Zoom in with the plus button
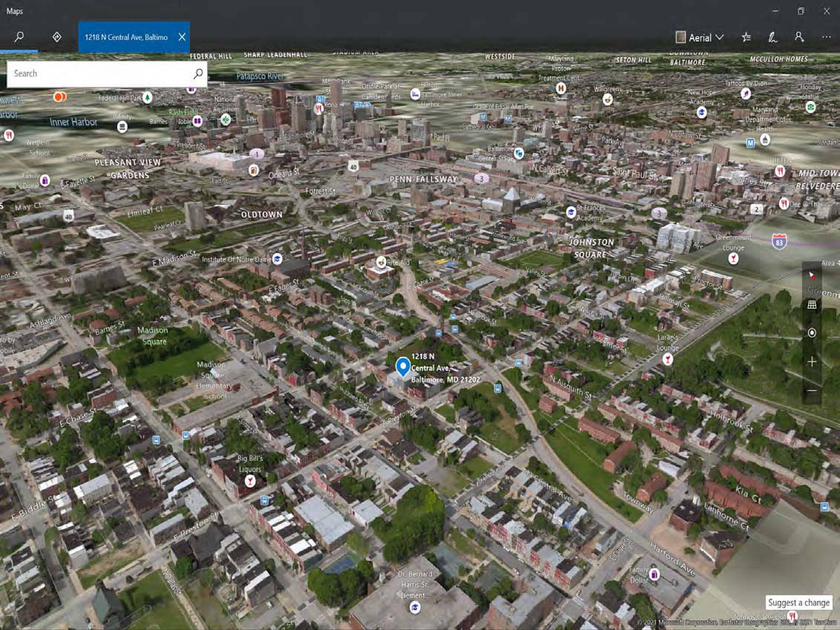The height and width of the screenshot is (630, 840). (x=812, y=362)
